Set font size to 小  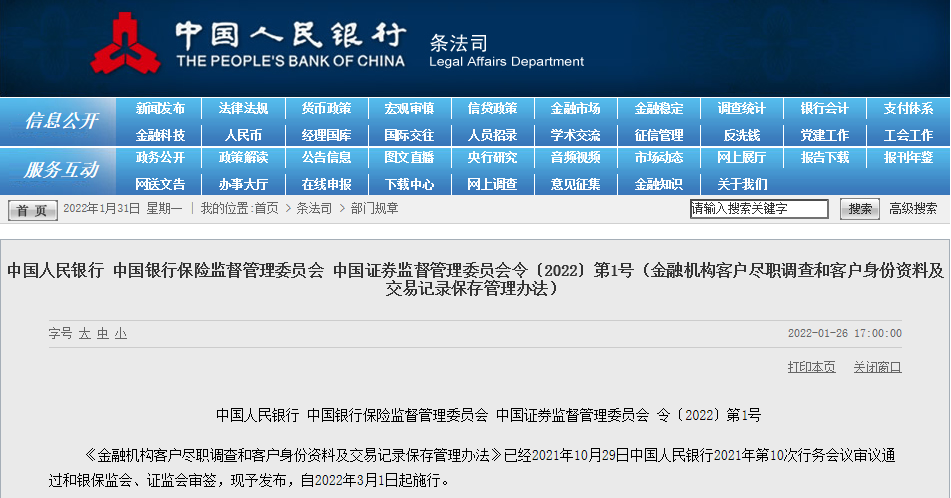click(121, 334)
